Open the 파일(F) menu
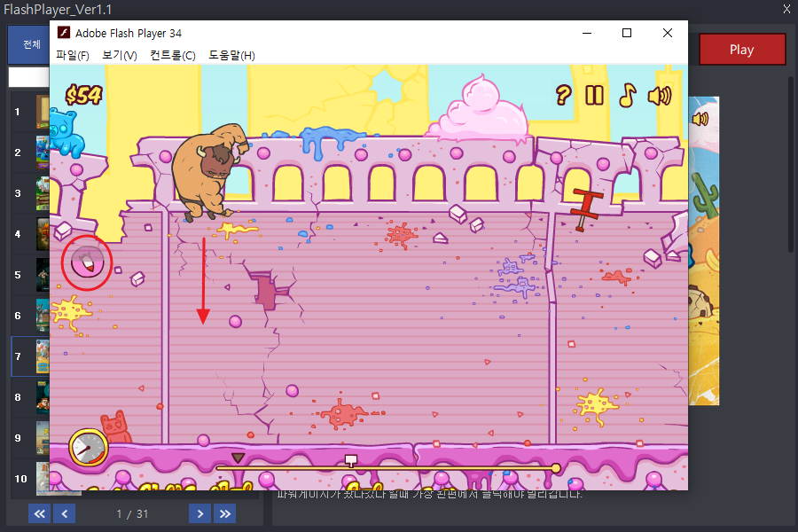Screen dimensions: 798x532 pyautogui.click(x=73, y=55)
